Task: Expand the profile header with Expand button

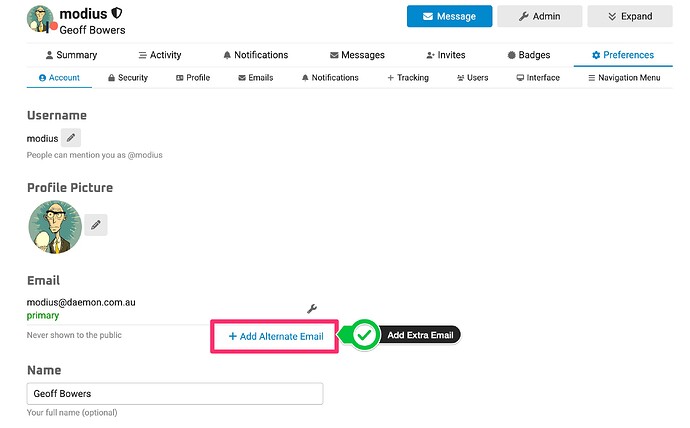Action: pos(629,16)
